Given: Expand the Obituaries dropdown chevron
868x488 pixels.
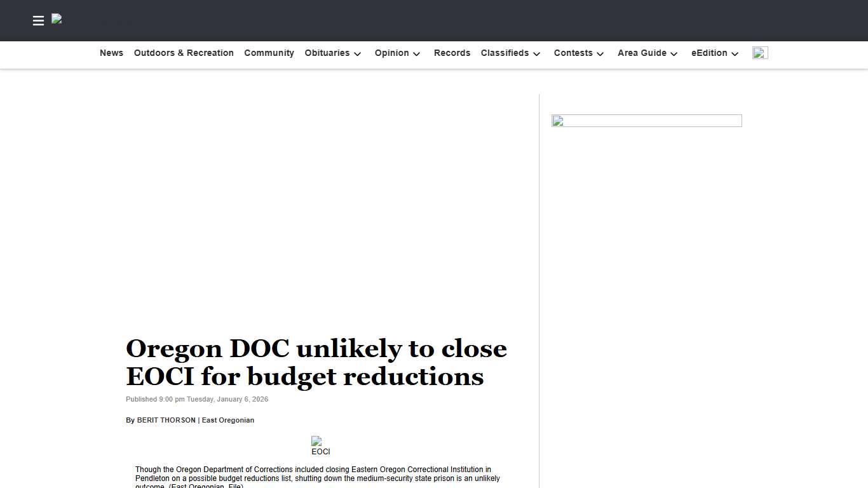Looking at the screenshot, I should pos(357,54).
